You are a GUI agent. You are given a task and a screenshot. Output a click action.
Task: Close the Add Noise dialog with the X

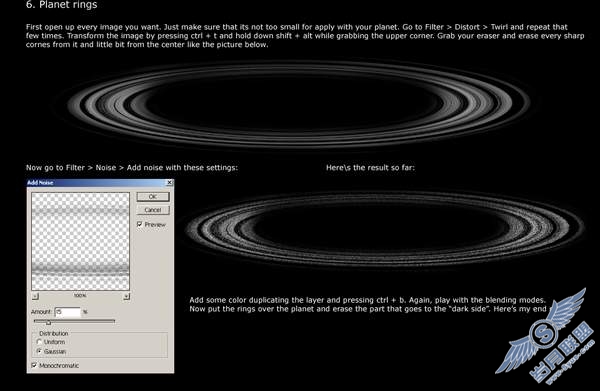pos(170,182)
